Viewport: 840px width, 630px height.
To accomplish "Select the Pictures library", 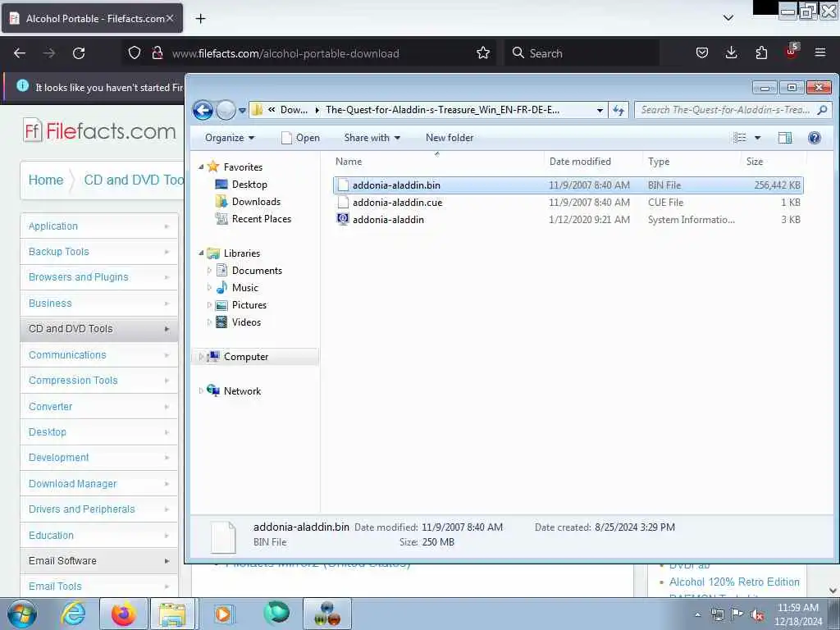I will click(249, 305).
